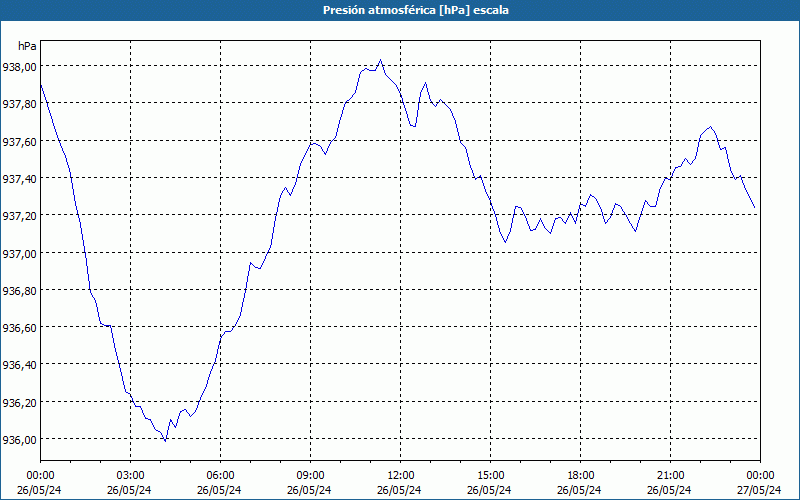800x500 pixels.
Task: Click the 21:00 time axis label
Action: (670, 476)
